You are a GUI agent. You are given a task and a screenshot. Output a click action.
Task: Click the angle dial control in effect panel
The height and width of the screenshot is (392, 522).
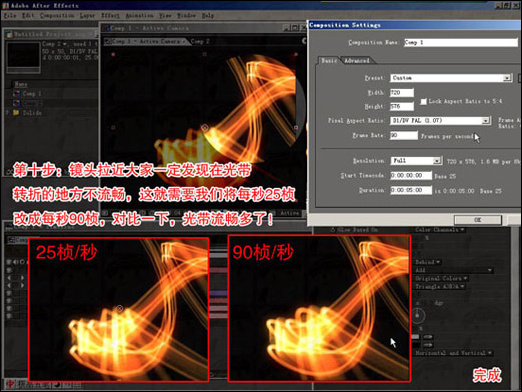(x=418, y=315)
